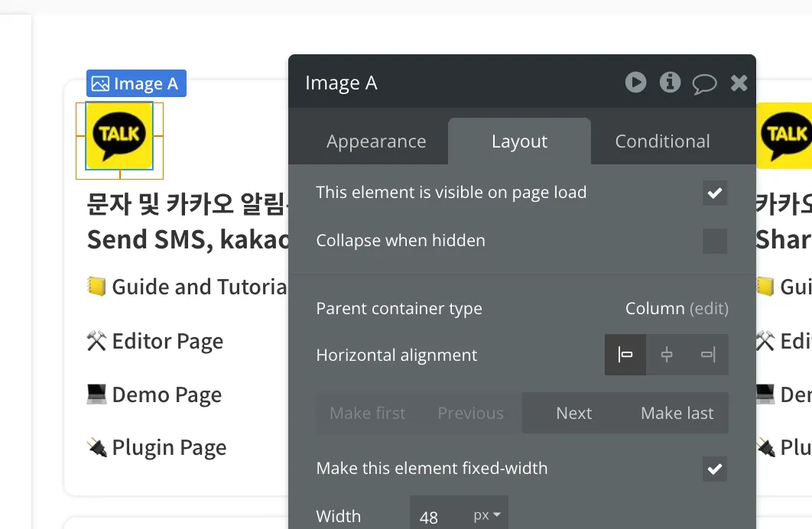This screenshot has width=812, height=529.
Task: Toggle 'Make this element fixed-width' checkbox
Action: (x=715, y=469)
